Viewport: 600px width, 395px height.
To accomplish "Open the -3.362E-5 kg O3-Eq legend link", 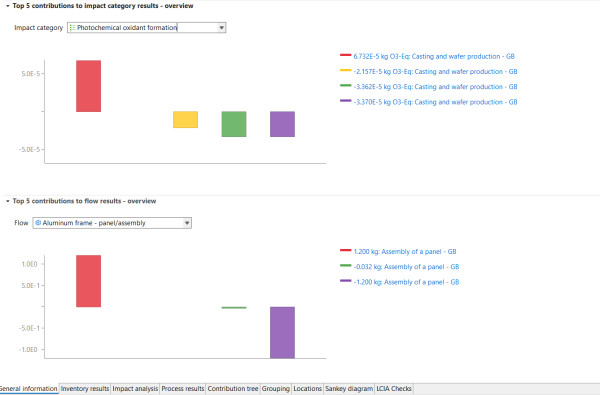I will click(435, 87).
